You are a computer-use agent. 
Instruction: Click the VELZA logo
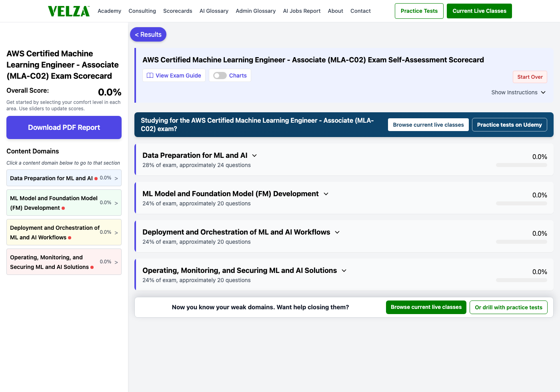[x=69, y=11]
